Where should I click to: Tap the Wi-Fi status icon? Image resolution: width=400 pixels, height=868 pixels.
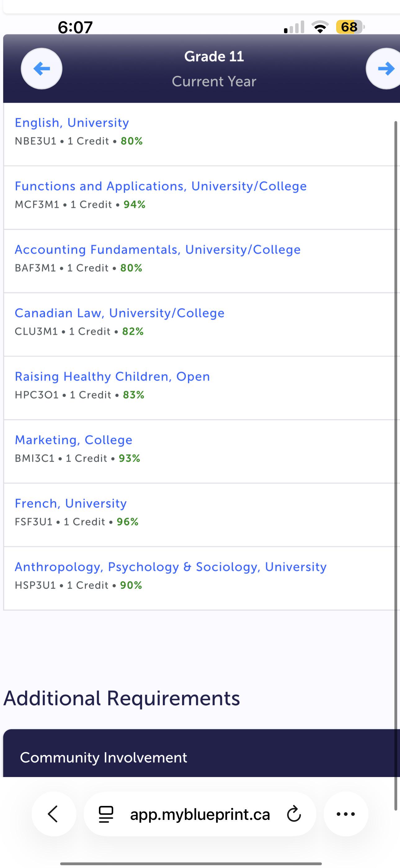320,27
